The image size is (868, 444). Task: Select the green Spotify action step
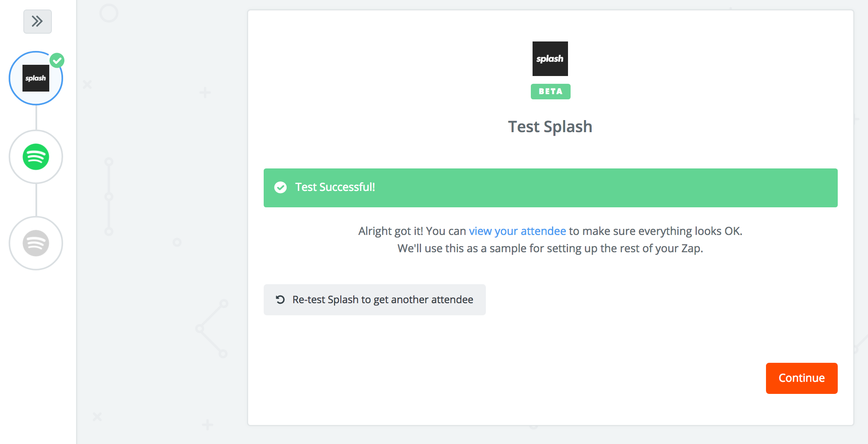36,157
